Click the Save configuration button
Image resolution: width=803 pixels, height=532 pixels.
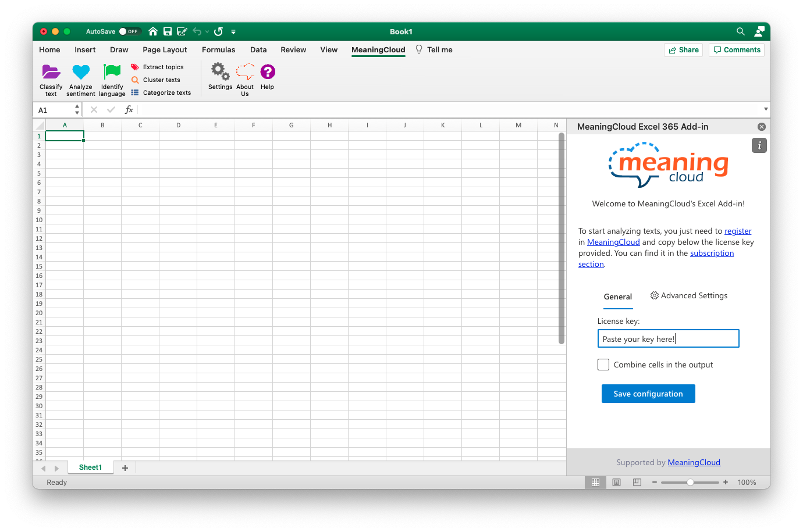pos(648,394)
